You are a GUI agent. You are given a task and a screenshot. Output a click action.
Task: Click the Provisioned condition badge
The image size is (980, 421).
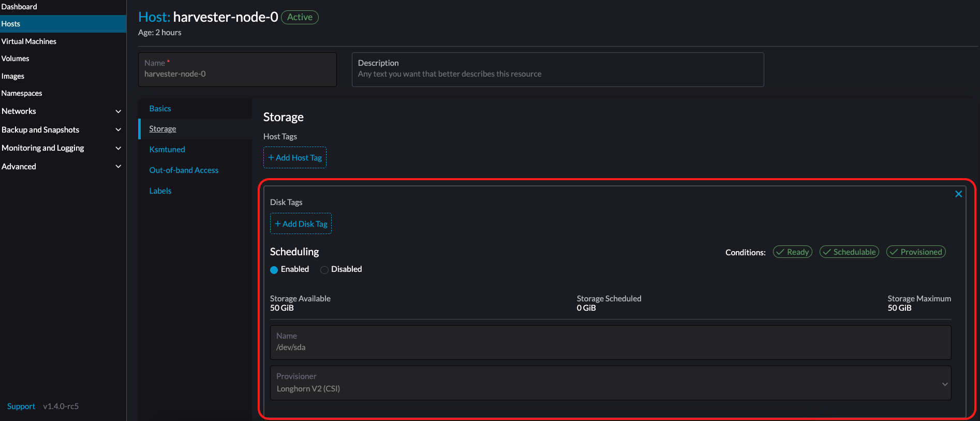[x=916, y=252]
